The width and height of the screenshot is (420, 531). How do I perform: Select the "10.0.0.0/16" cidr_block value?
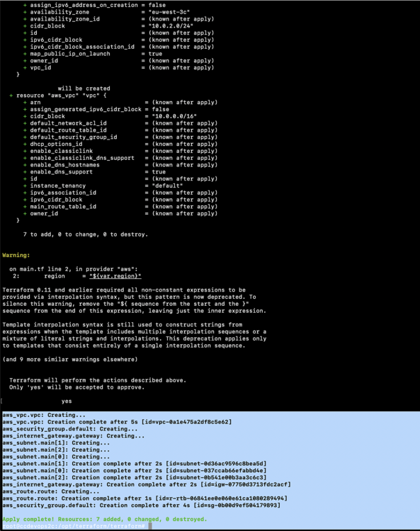click(x=174, y=116)
